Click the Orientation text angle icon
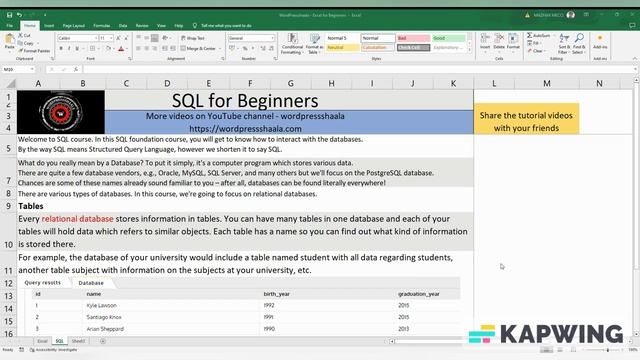Viewport: 640px width, 360px height. tap(165, 38)
